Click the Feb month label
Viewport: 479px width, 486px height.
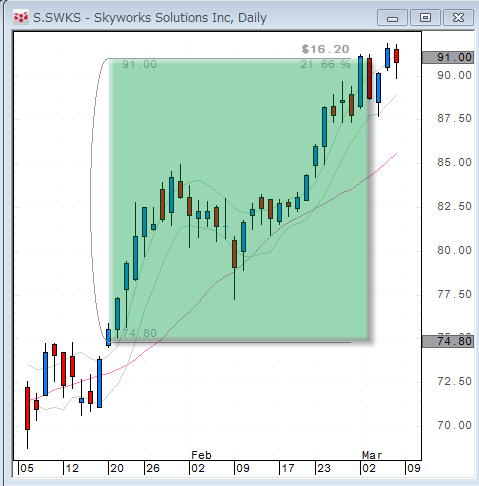pos(201,455)
